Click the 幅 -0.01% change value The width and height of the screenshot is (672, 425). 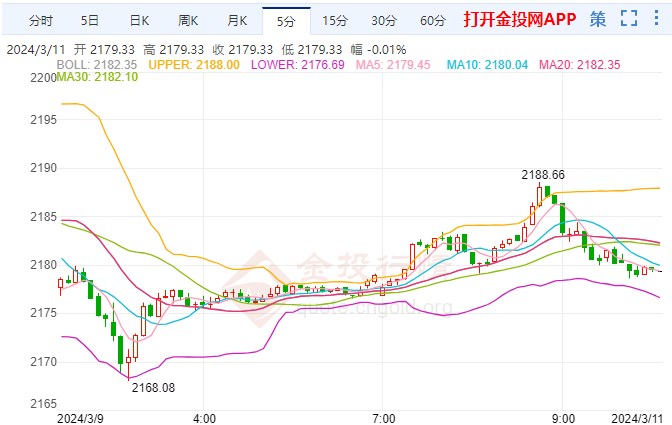(378, 50)
